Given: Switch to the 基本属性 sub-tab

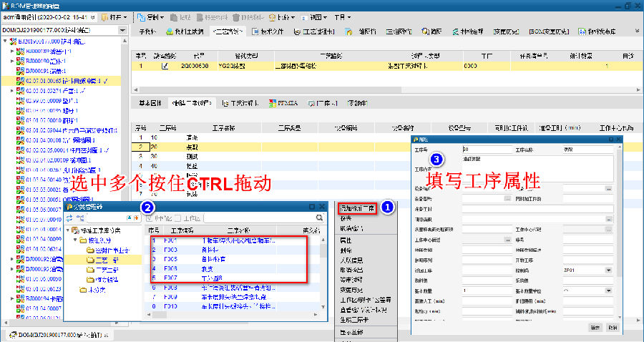Looking at the screenshot, I should (150, 104).
